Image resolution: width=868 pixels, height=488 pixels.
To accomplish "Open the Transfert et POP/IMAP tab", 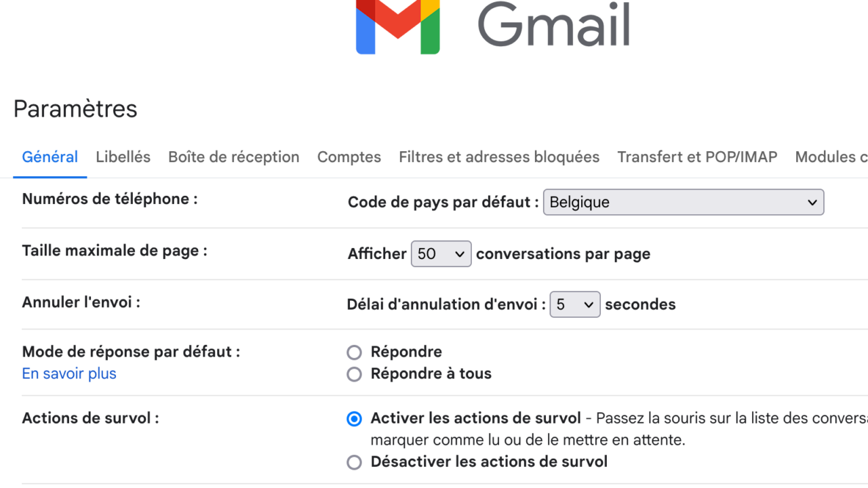I will (x=697, y=157).
